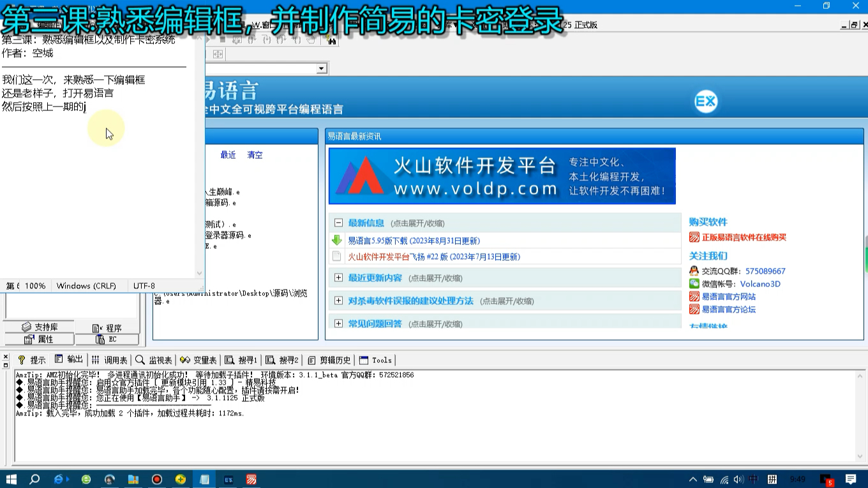
Task: Open the Notepad taskbar icon
Action: (204, 479)
